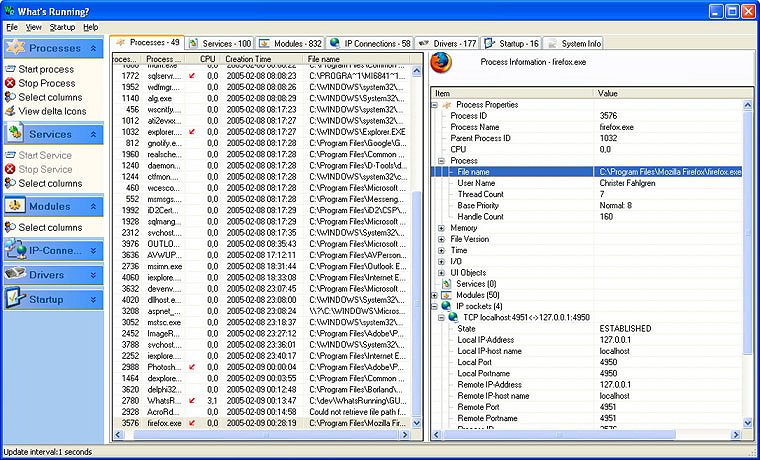Screen dimensions: 760x460
Task: Click the Modules (50) tree node icon
Action: (x=446, y=295)
